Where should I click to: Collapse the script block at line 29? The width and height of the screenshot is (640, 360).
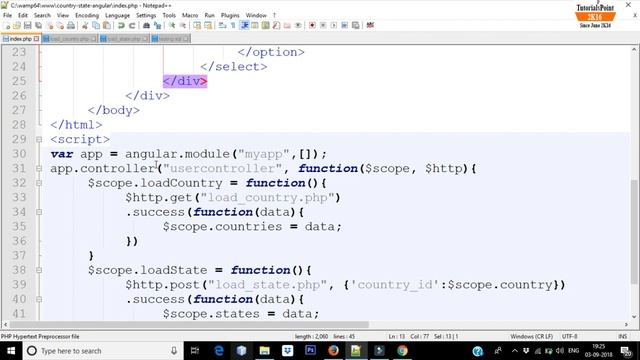coord(39,140)
